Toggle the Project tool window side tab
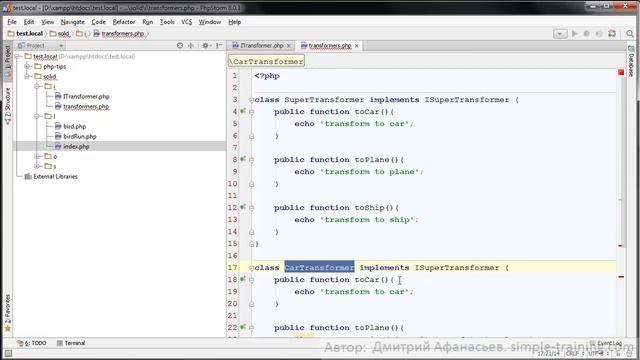The height and width of the screenshot is (360, 640). coord(7,60)
